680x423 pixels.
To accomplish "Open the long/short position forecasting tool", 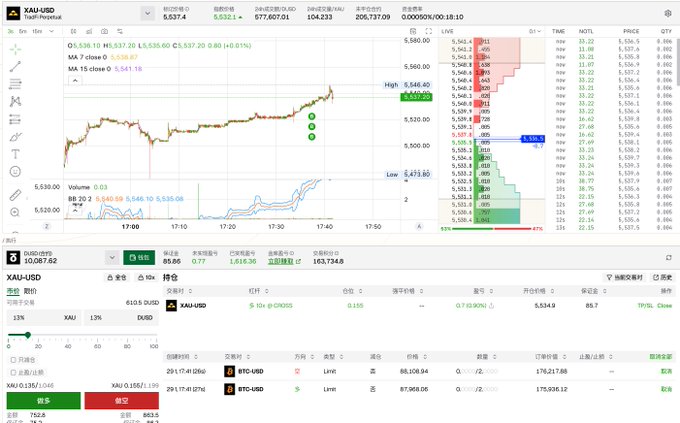I will pyautogui.click(x=15, y=119).
